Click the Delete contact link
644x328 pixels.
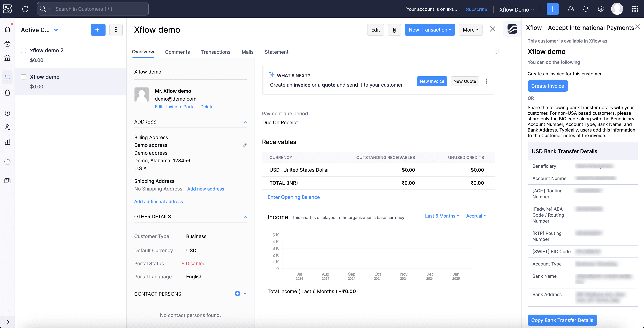[207, 107]
